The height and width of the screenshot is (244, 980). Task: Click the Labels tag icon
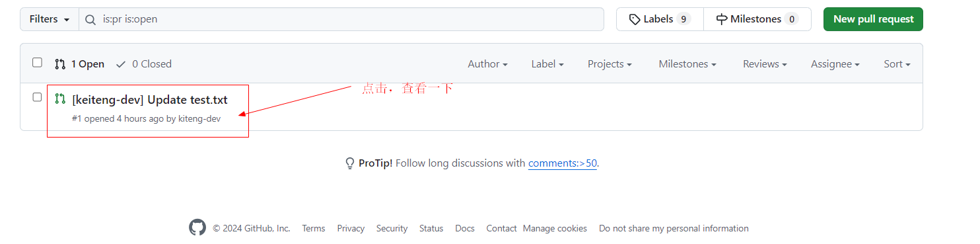click(635, 19)
